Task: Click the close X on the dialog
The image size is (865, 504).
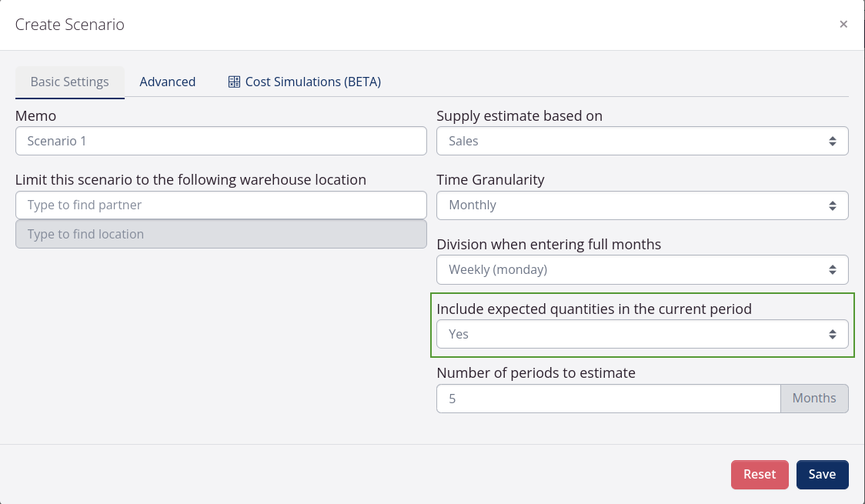Action: pos(843,24)
